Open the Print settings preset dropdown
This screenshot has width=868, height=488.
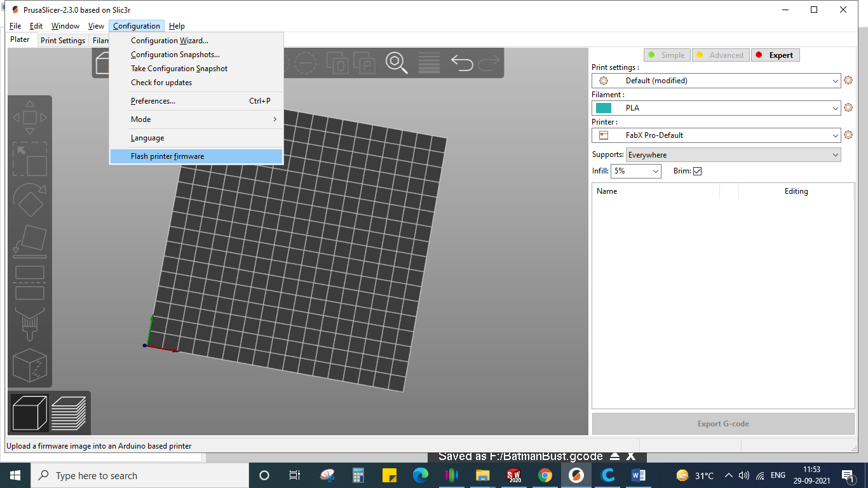716,81
